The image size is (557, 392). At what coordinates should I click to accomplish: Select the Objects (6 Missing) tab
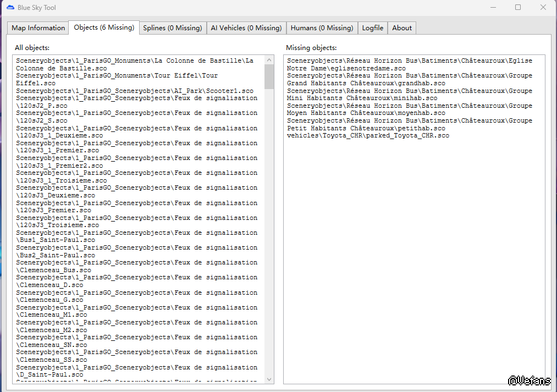(104, 27)
